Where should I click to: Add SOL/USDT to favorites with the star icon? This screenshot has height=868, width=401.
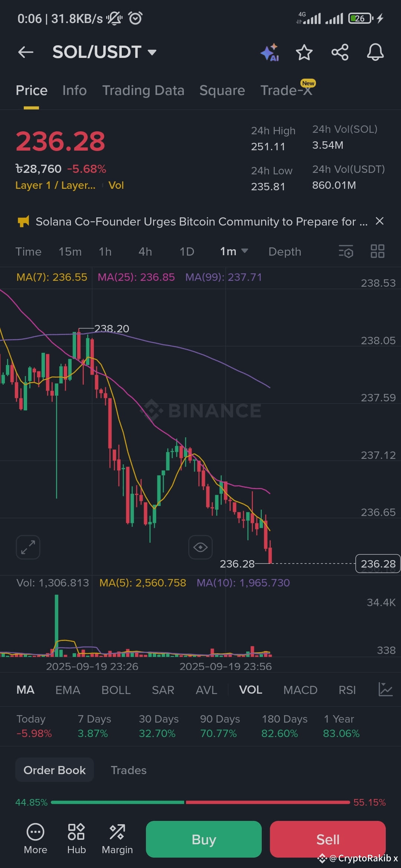click(304, 52)
